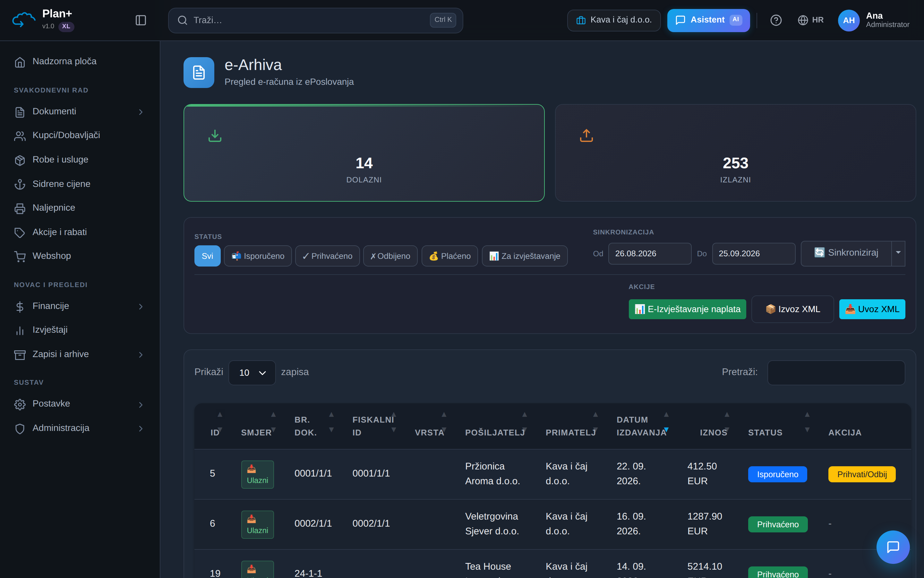Open the Kava i čaj company selector

[613, 20]
